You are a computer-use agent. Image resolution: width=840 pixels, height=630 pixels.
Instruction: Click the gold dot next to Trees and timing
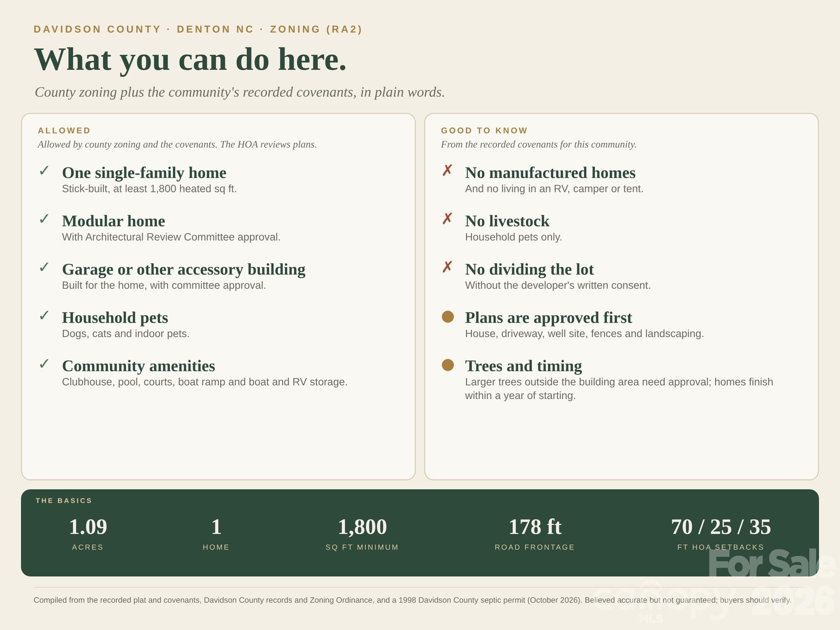point(447,365)
